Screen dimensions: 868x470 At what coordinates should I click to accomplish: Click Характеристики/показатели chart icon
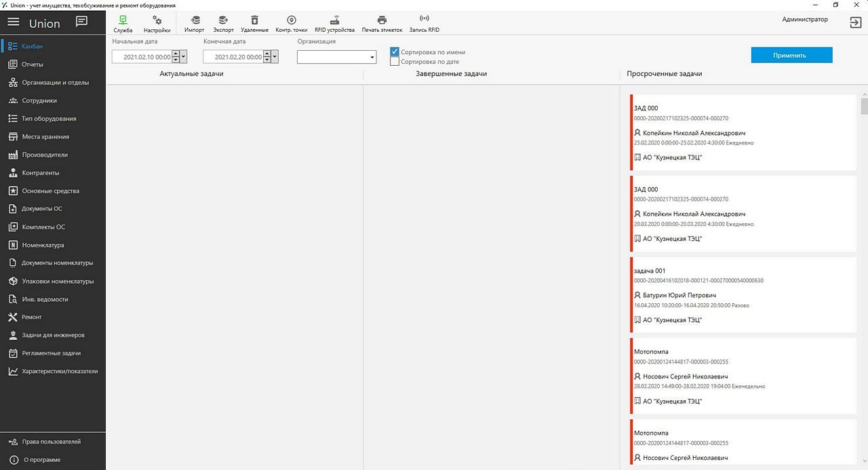(13, 371)
